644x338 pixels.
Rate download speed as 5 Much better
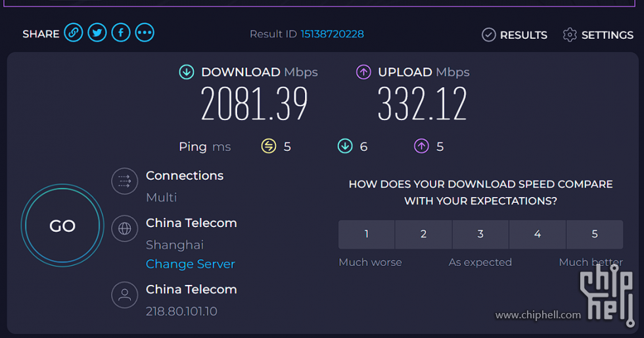(x=595, y=234)
